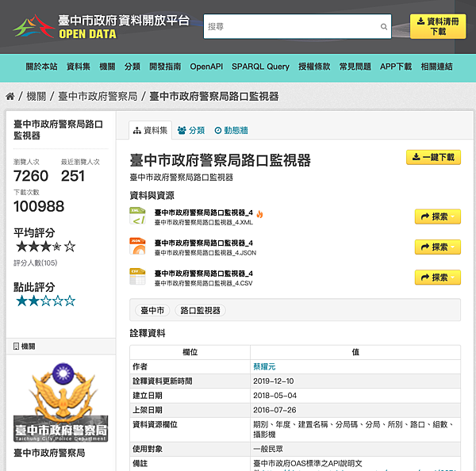Open the author link 蔡耀元
This screenshot has width=476, height=471.
pos(264,366)
